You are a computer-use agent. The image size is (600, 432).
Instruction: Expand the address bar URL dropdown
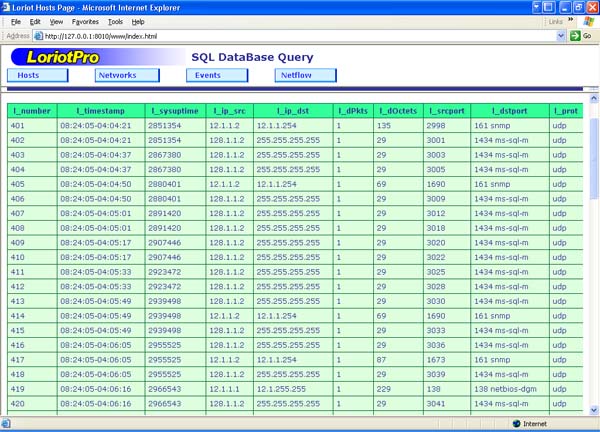coord(560,35)
